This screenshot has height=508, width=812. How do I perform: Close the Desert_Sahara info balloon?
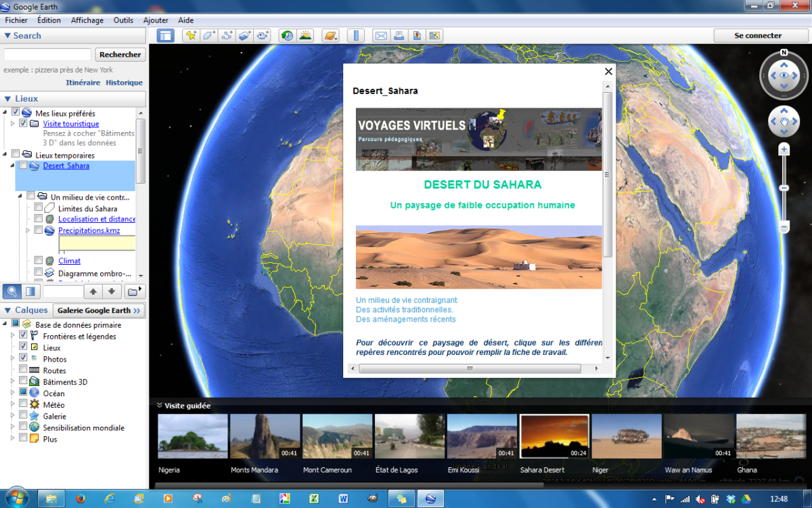pyautogui.click(x=608, y=71)
